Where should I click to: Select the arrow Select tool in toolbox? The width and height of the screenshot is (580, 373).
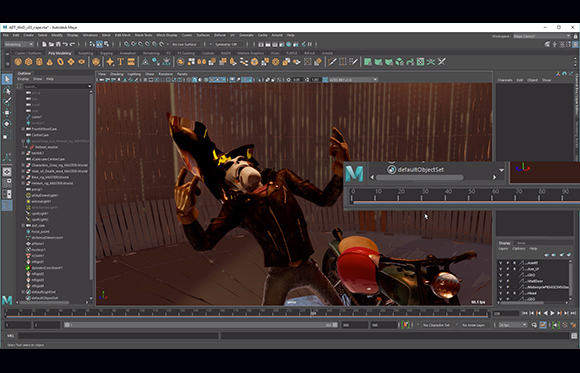click(x=7, y=79)
